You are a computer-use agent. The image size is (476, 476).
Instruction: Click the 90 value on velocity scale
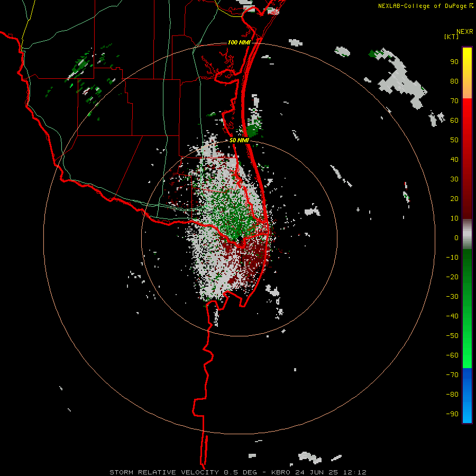pyautogui.click(x=454, y=62)
